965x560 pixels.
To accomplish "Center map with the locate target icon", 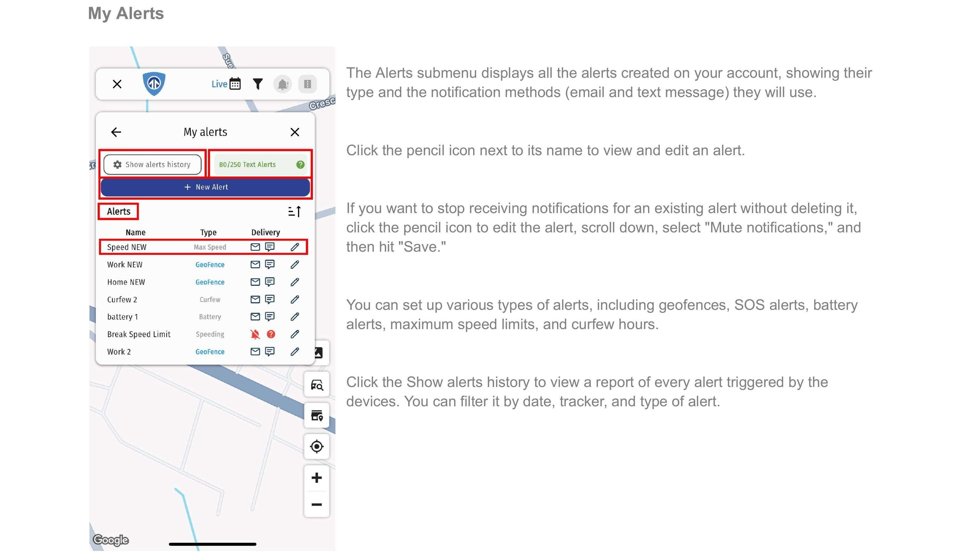I will click(317, 446).
